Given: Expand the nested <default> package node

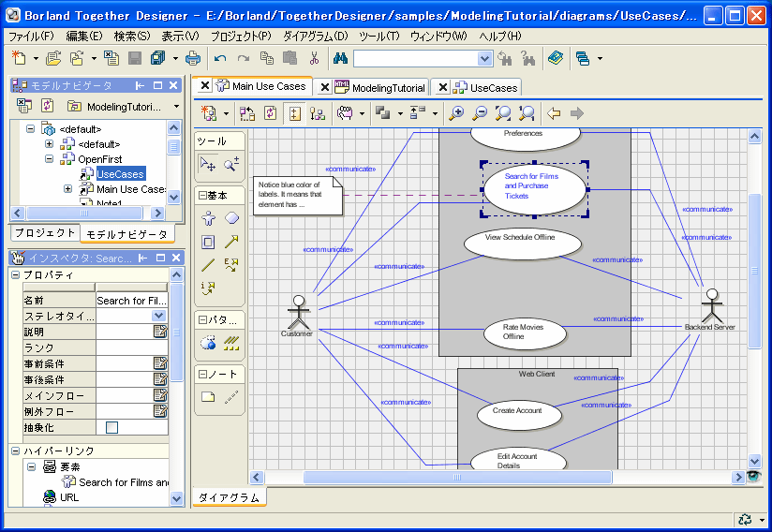Looking at the screenshot, I should pyautogui.click(x=50, y=143).
